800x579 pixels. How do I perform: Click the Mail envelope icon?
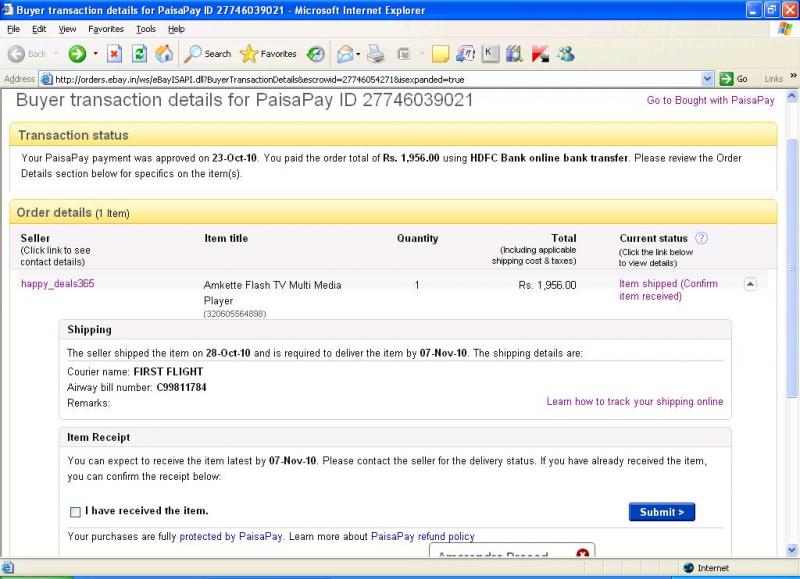point(345,54)
